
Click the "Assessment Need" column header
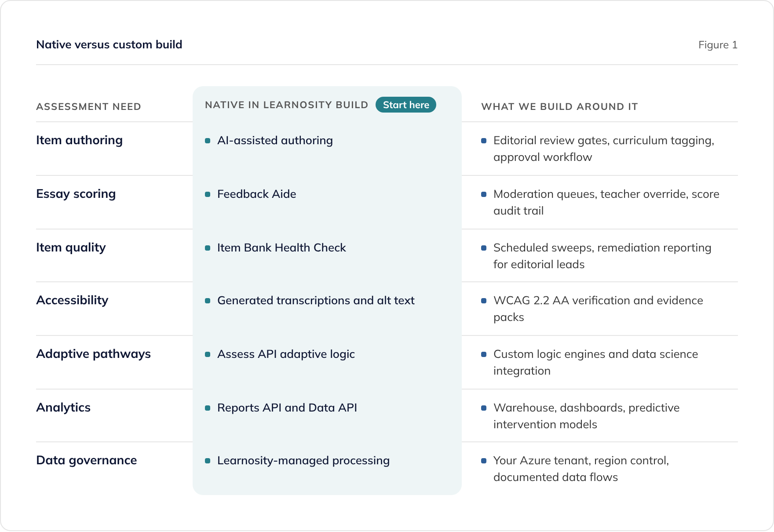[89, 106]
